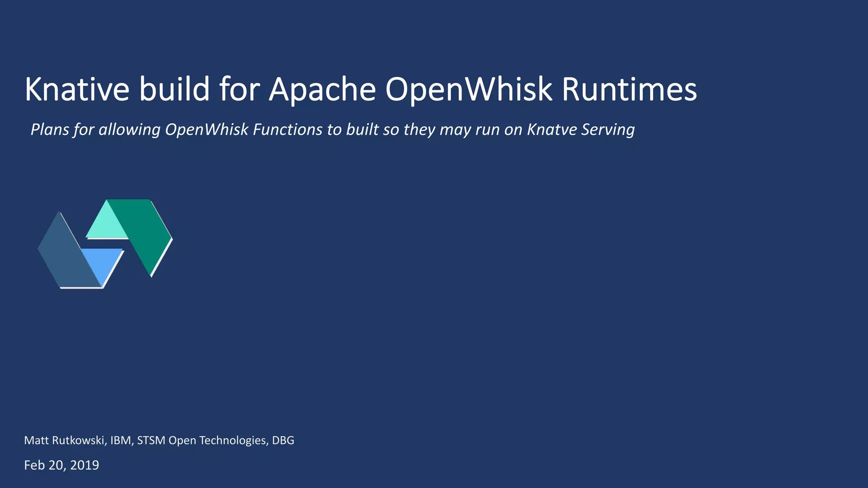Click the word "OpenWhisk" in the title

(469, 89)
